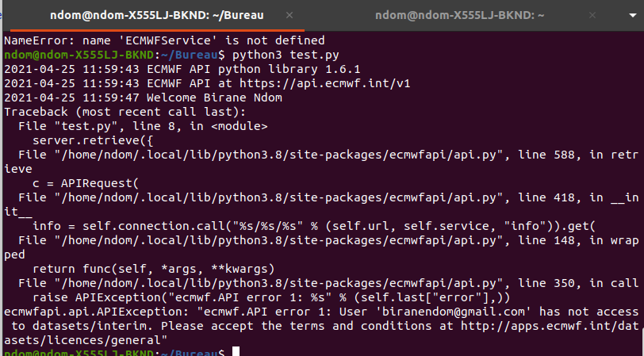
Task: Click the 'Welcome Birane Ndom' output line
Action: tap(143, 98)
